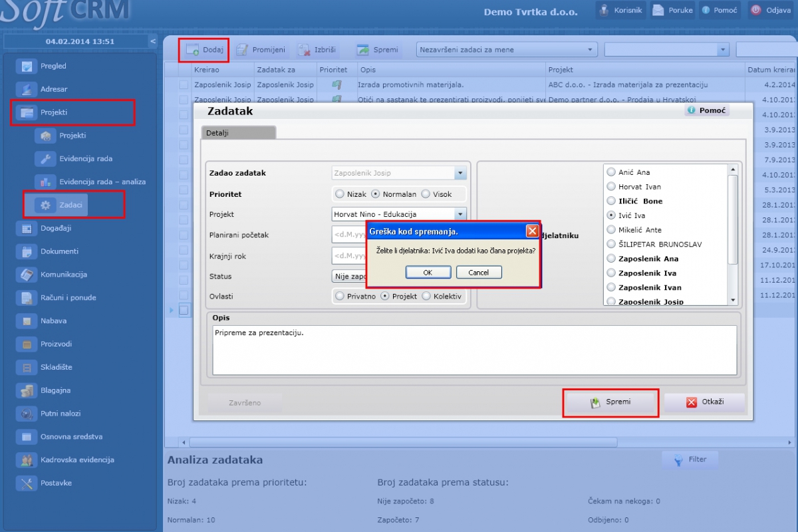Open the Blagajna cash register icon
Screen dimensions: 798x532
27,390
